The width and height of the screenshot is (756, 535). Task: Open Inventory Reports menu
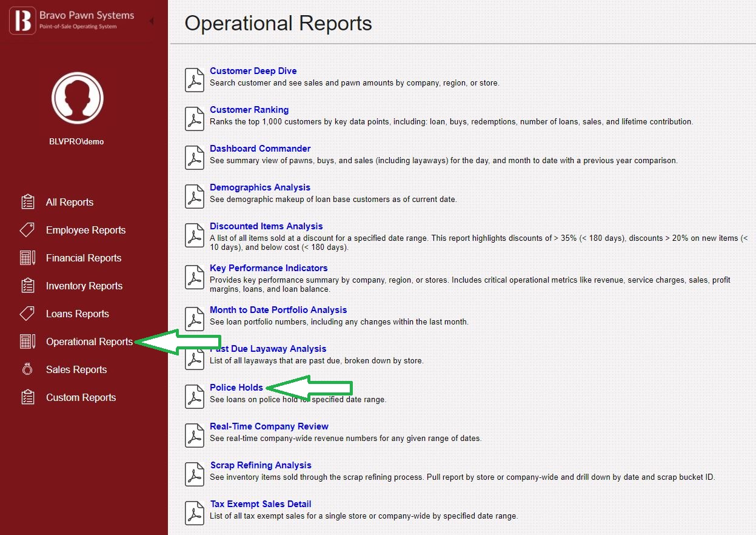coord(84,286)
